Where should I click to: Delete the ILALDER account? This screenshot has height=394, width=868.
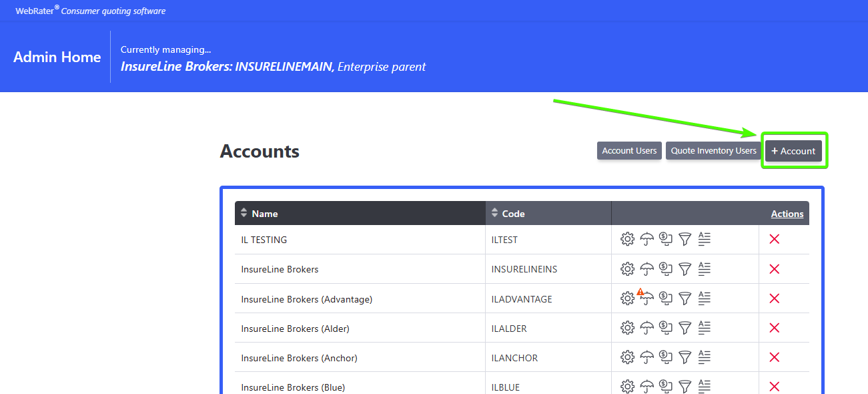[775, 327]
